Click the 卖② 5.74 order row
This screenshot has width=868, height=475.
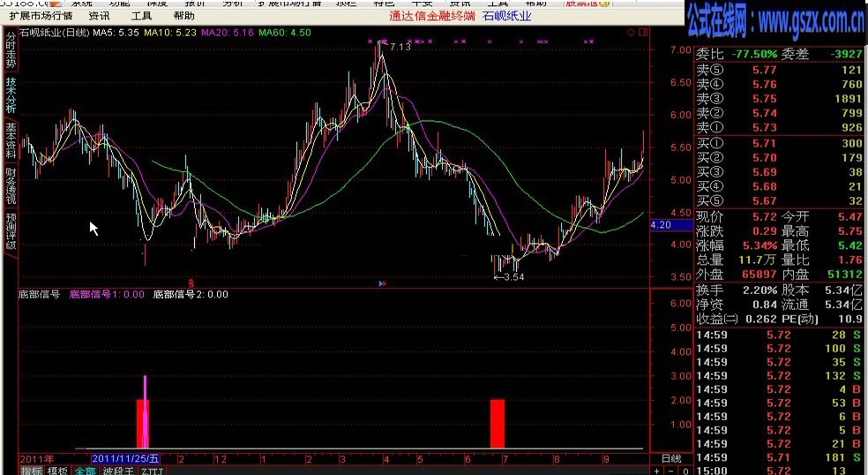779,114
